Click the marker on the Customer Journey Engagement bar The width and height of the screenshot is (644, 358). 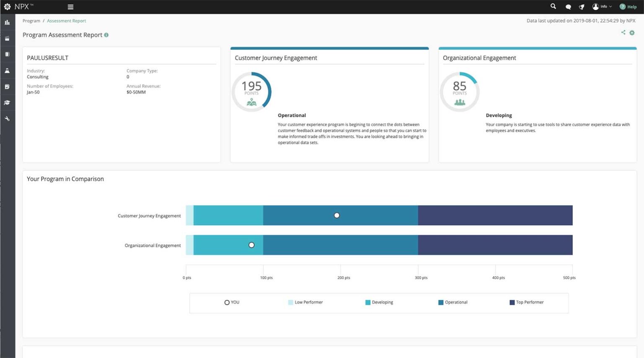coord(337,215)
